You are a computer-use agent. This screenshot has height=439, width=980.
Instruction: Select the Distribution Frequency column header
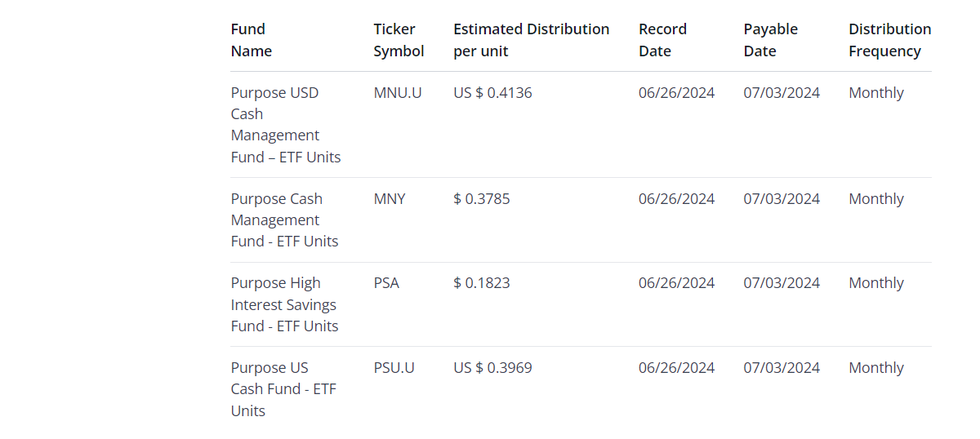(x=889, y=40)
